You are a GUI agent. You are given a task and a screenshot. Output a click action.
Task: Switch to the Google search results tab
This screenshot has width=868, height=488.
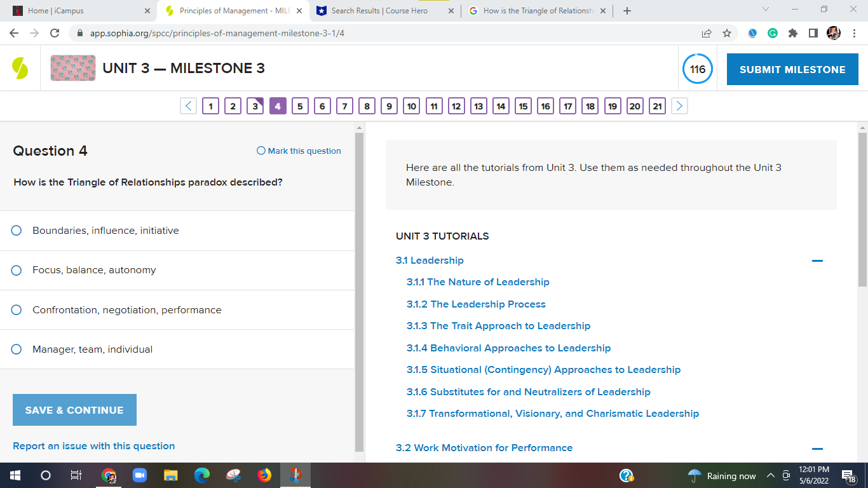pos(538,11)
